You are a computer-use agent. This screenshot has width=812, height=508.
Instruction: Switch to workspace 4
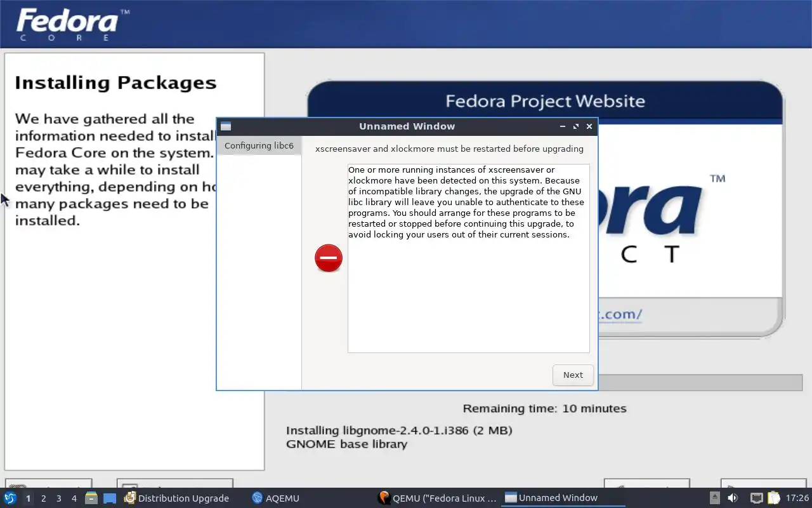(x=74, y=498)
